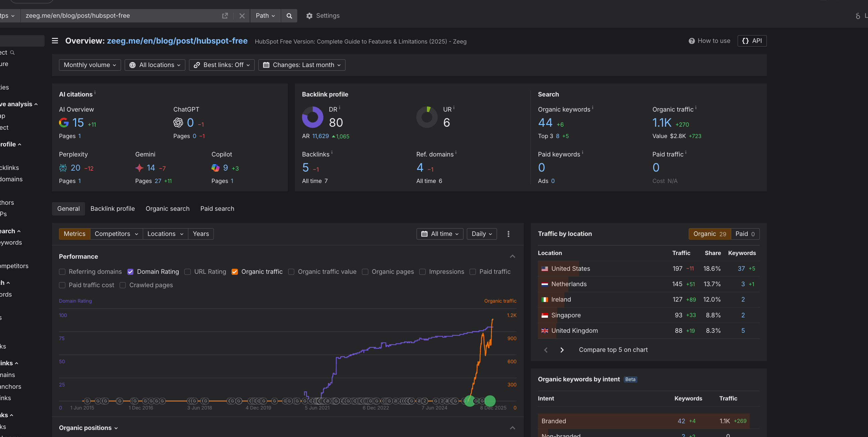The image size is (868, 437).
Task: Go to next traffic locations page arrow
Action: point(562,350)
